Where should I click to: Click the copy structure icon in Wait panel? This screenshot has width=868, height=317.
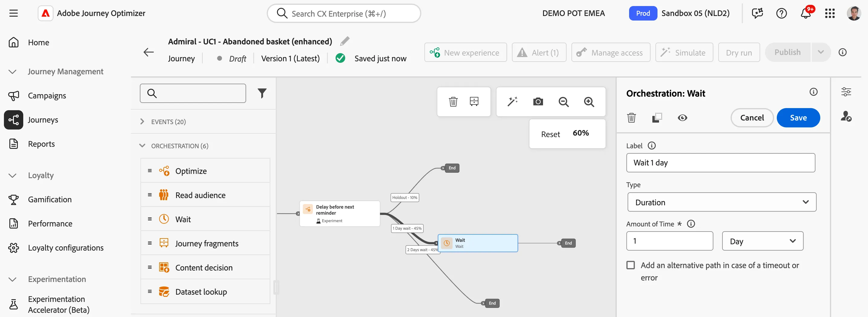[x=657, y=117]
